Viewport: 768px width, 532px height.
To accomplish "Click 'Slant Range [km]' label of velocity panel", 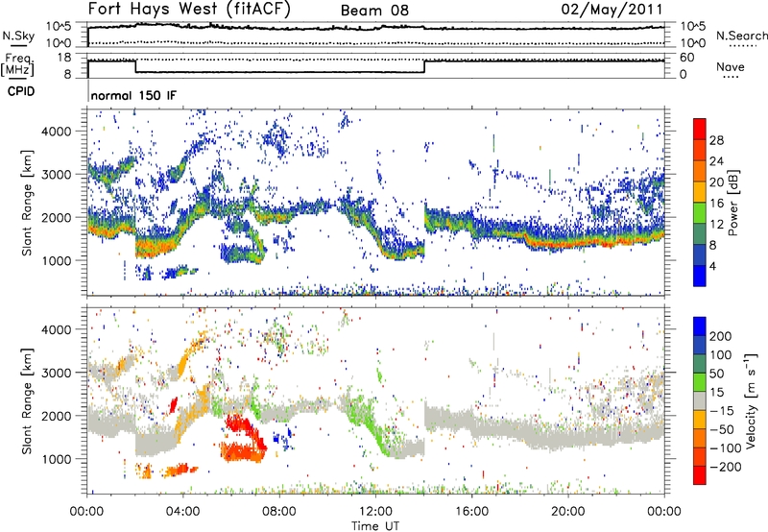I will pyautogui.click(x=27, y=401).
